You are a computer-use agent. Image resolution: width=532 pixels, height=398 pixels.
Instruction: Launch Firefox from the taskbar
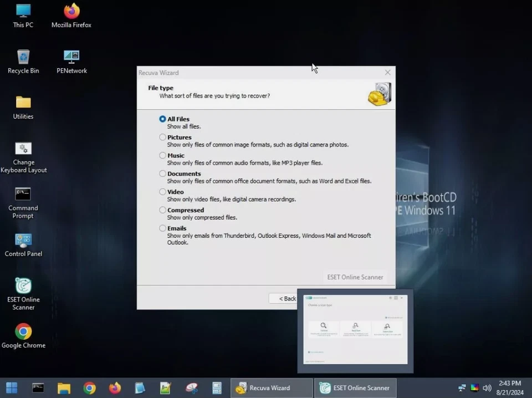114,387
